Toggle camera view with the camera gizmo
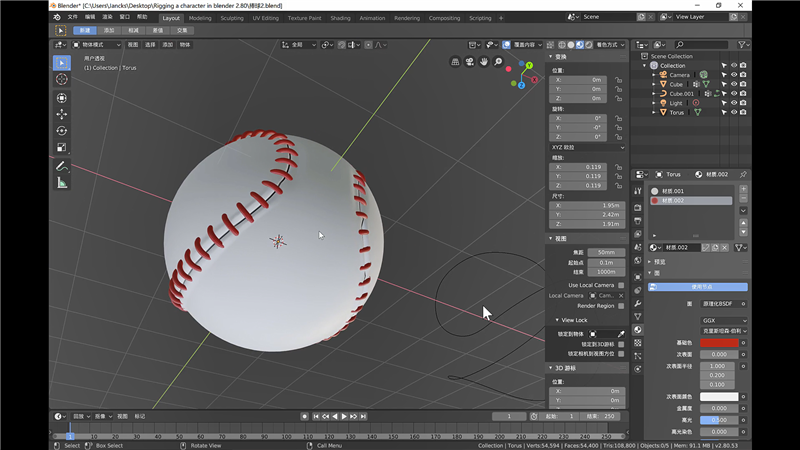This screenshot has width=800, height=450. click(x=469, y=62)
